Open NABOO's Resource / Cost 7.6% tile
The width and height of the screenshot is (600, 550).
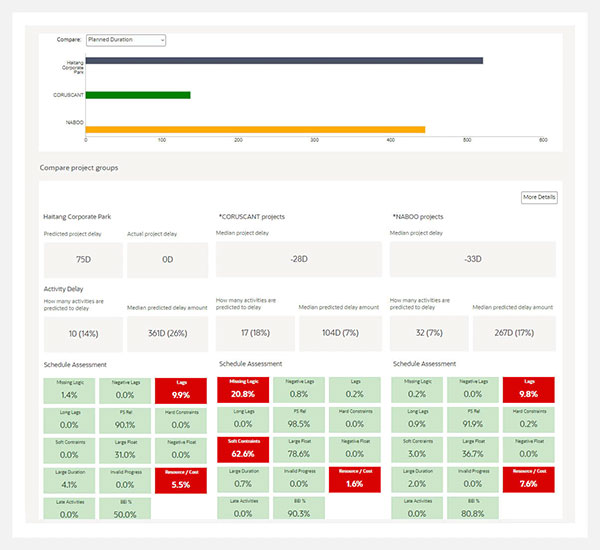[529, 480]
